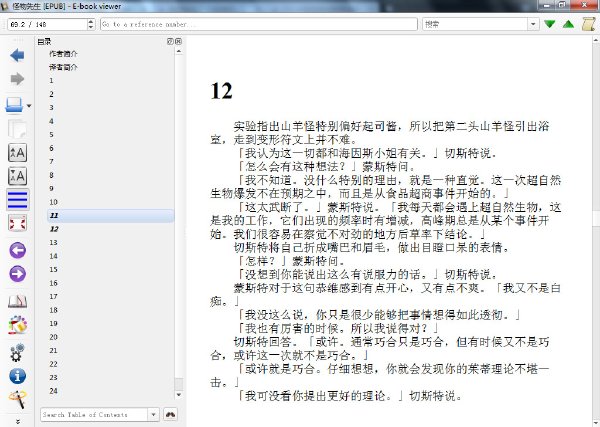Open chapter 16 in contents
Viewport: 600px width, 427px height.
[54, 283]
